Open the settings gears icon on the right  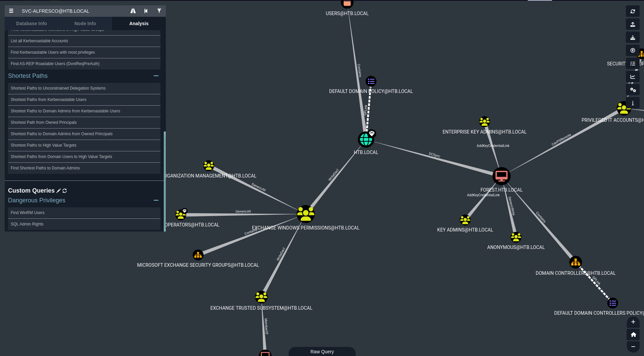[633, 90]
